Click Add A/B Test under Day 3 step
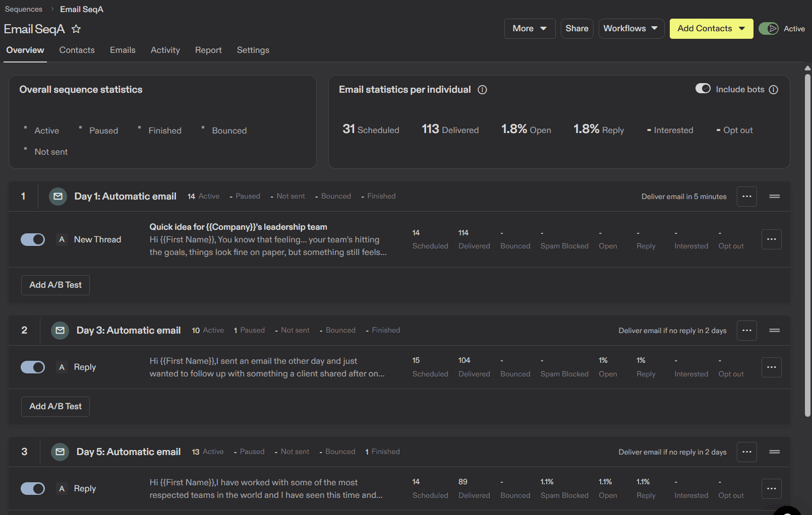 coord(55,407)
